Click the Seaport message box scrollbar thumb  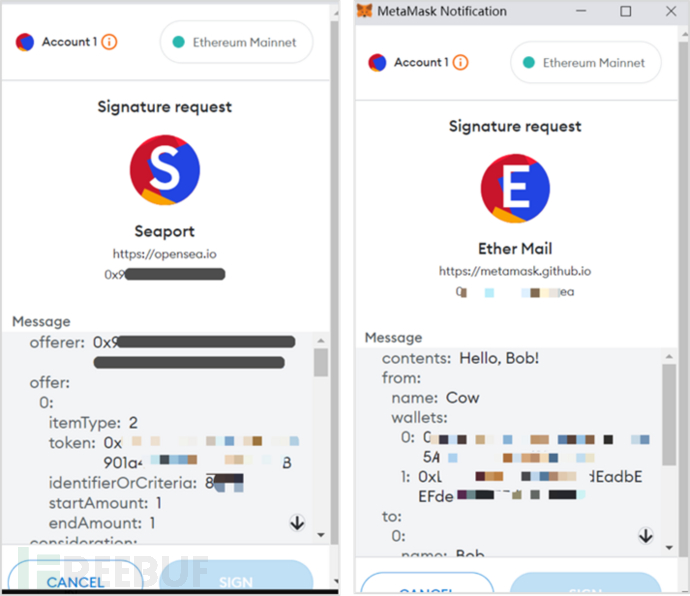pos(321,362)
